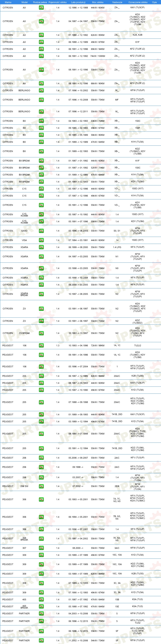Click the 07.1984 -> 03.1991 production years cell

[x=78, y=240]
